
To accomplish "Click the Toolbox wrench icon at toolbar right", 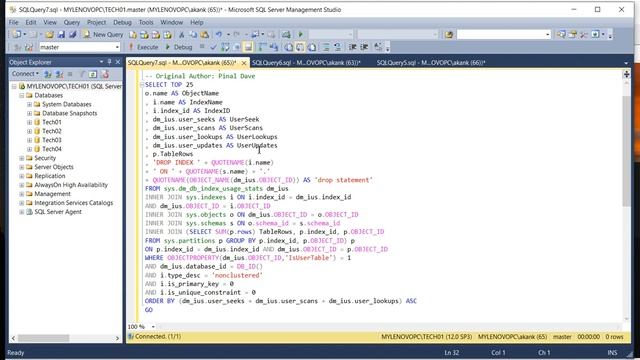I will [x=584, y=35].
